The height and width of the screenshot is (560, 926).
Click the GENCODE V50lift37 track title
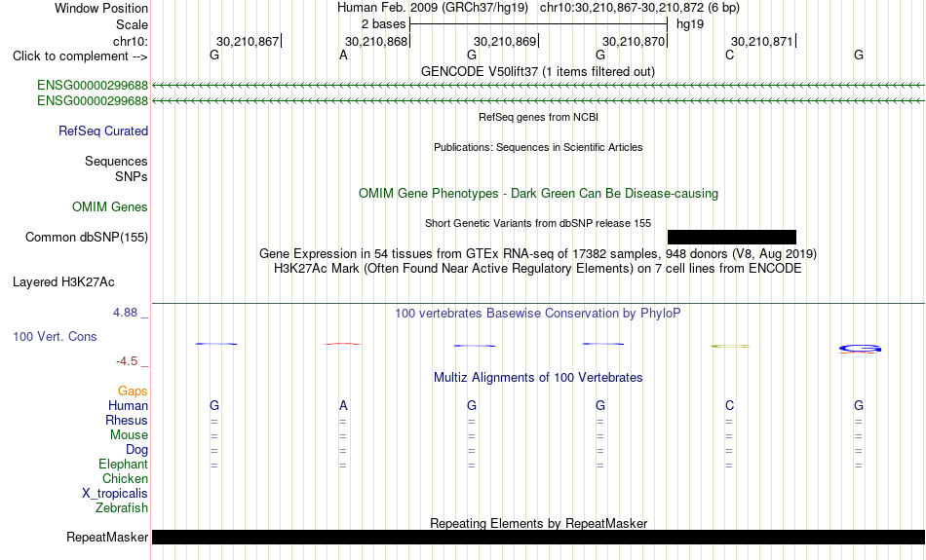tap(537, 71)
